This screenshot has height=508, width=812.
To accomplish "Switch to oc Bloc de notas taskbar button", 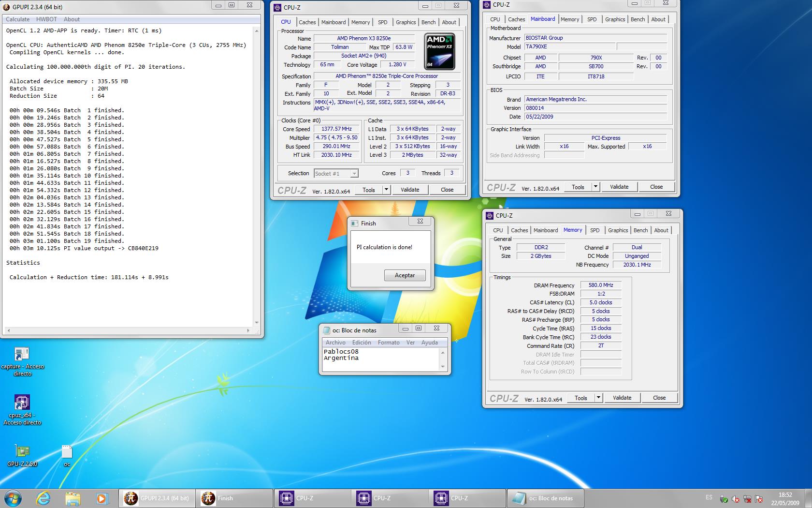I will [545, 498].
